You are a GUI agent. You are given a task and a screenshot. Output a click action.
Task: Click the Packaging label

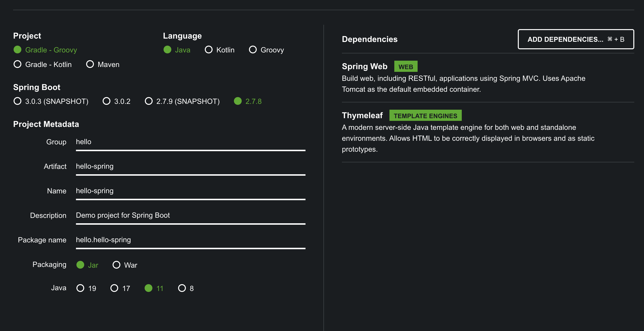[x=49, y=265]
